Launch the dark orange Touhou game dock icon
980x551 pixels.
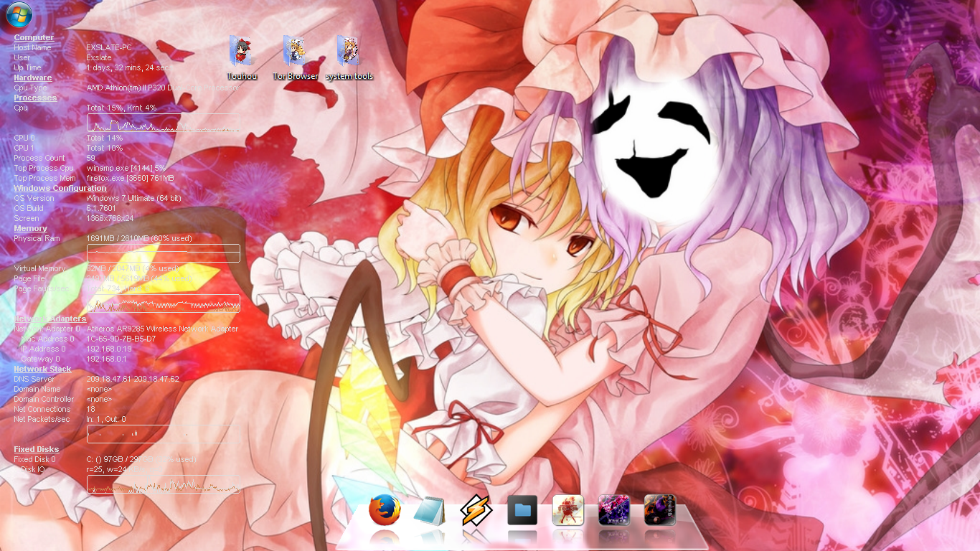tap(660, 510)
